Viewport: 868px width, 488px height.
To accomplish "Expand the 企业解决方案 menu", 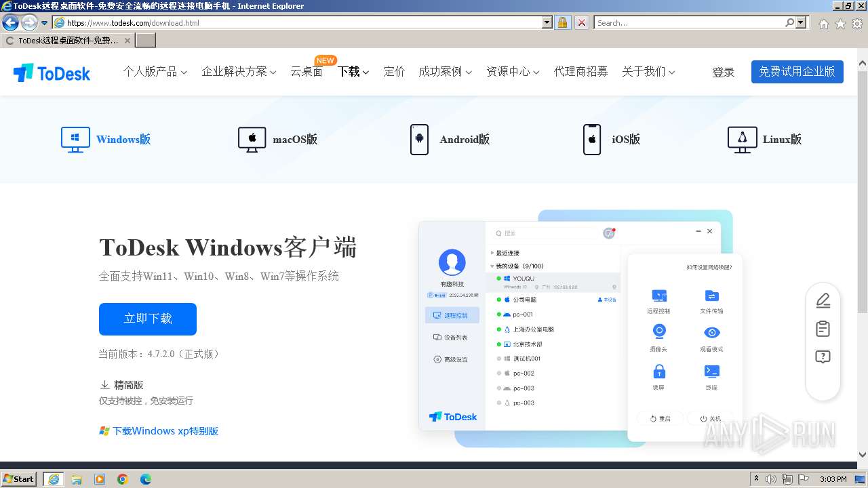I will pos(239,72).
